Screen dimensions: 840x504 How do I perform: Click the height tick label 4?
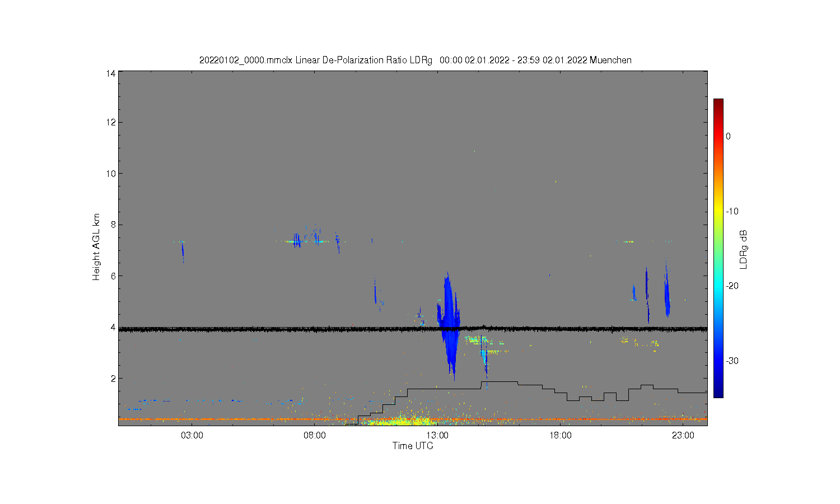113,327
